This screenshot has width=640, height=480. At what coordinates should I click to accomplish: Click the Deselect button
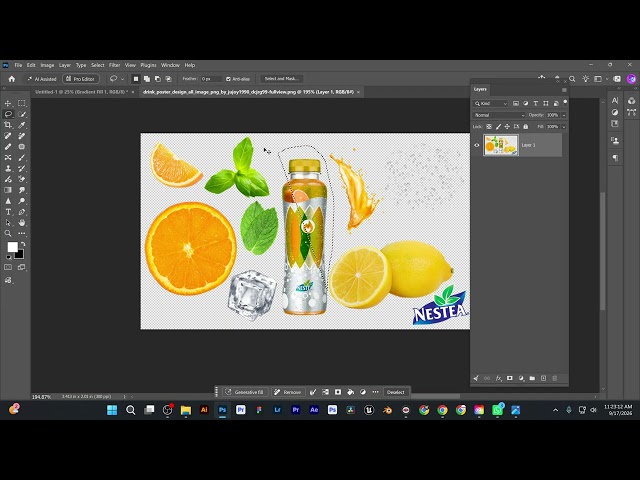coord(395,392)
